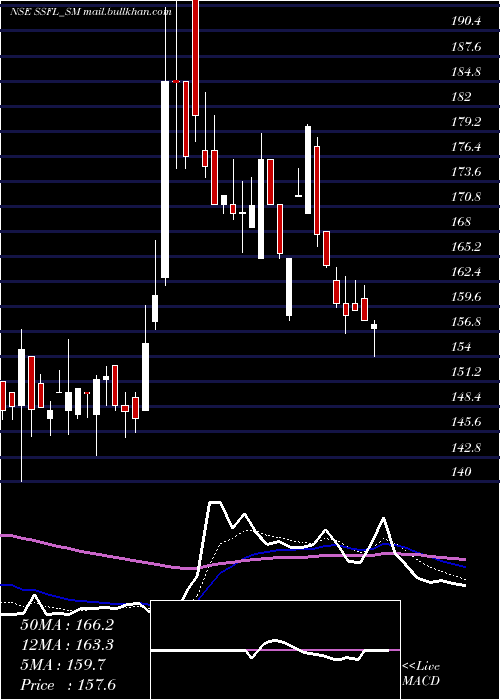Select the 187.6 price axis label
This screenshot has width=500, height=700.
466,46
